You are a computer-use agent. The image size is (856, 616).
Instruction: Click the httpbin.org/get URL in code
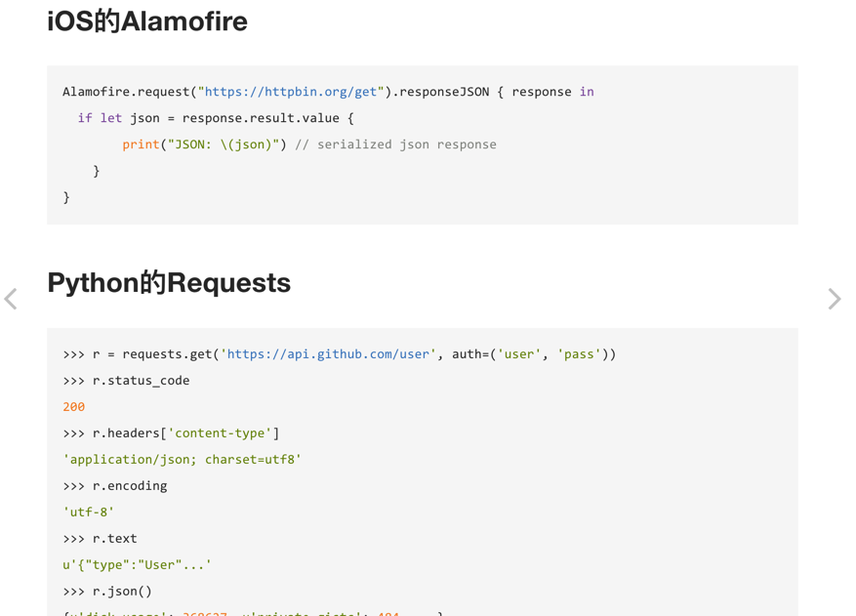pos(291,92)
